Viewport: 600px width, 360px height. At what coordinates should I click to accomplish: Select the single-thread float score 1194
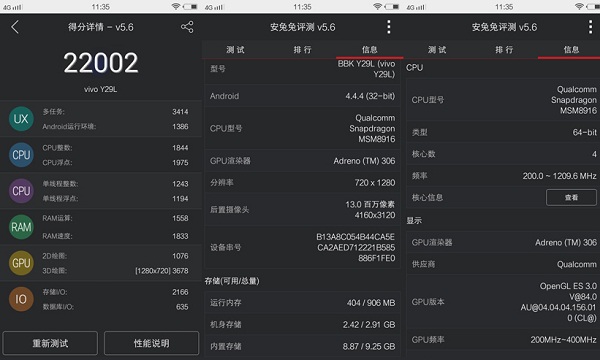180,199
